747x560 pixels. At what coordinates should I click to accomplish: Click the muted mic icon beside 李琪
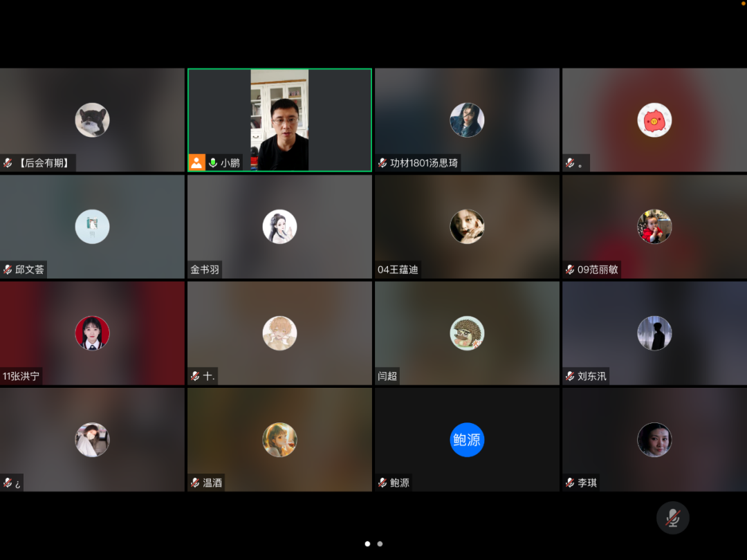[x=570, y=483]
